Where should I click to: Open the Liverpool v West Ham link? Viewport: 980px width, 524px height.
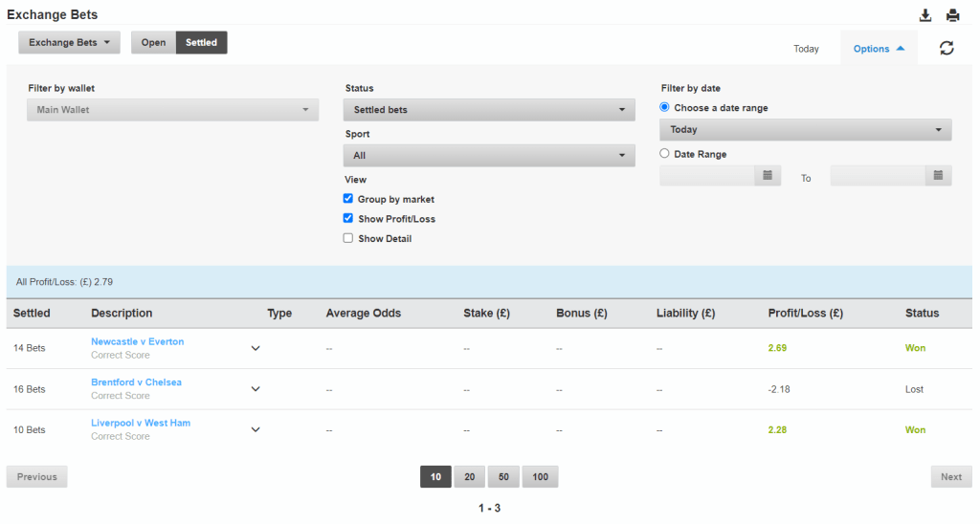pyautogui.click(x=140, y=423)
